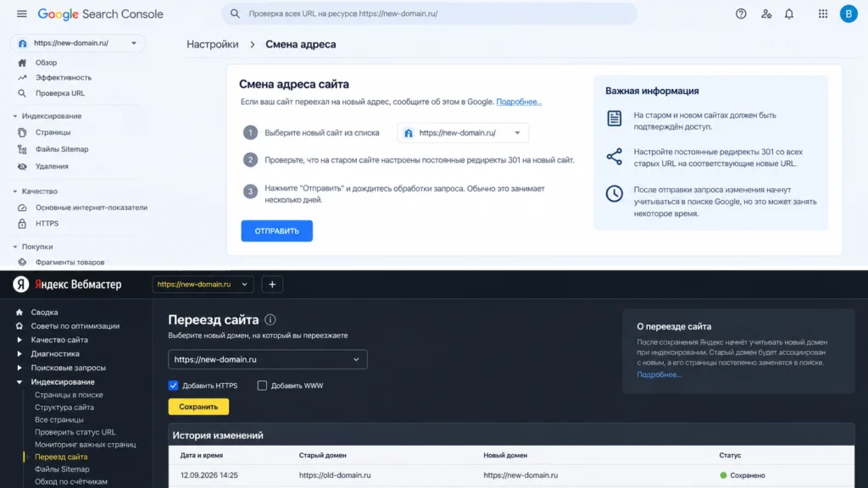
Task: Expand Диагностика in Вебмастер sidebar
Action: point(19,353)
